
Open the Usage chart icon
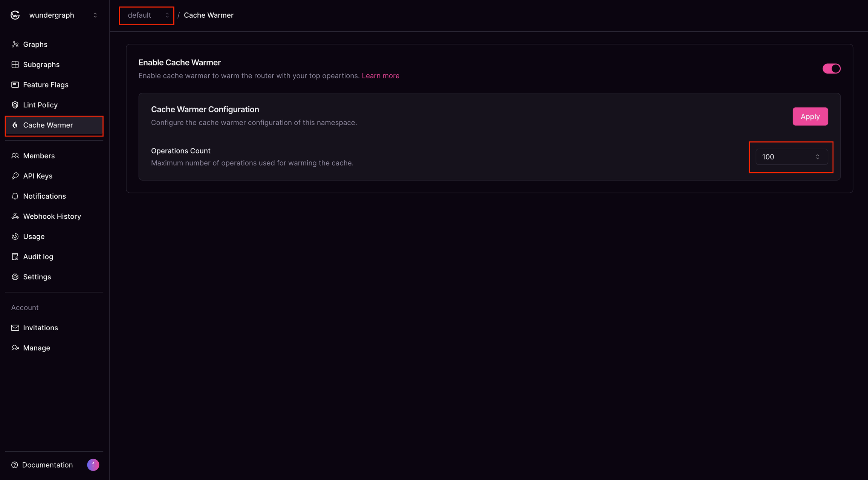(x=15, y=236)
